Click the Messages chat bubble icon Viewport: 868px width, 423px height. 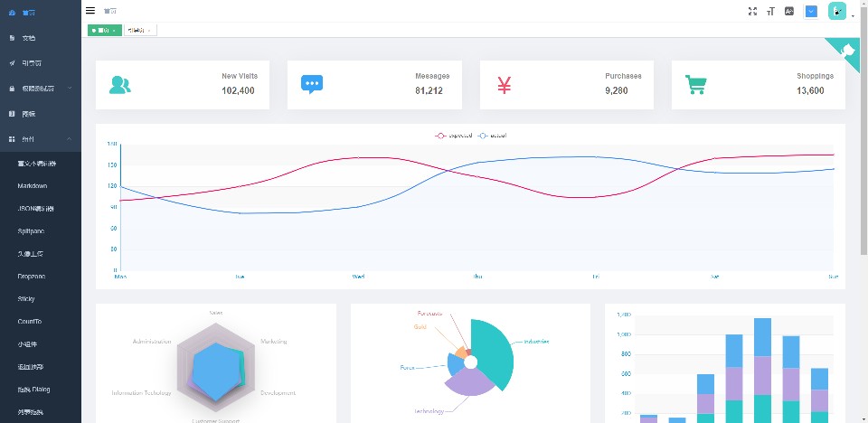click(312, 84)
